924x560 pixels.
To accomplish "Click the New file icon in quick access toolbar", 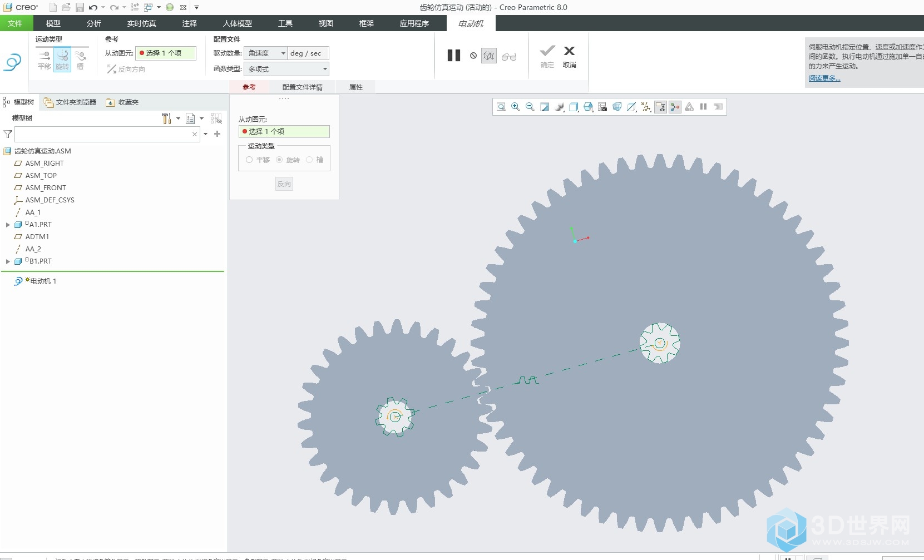I will coord(53,7).
